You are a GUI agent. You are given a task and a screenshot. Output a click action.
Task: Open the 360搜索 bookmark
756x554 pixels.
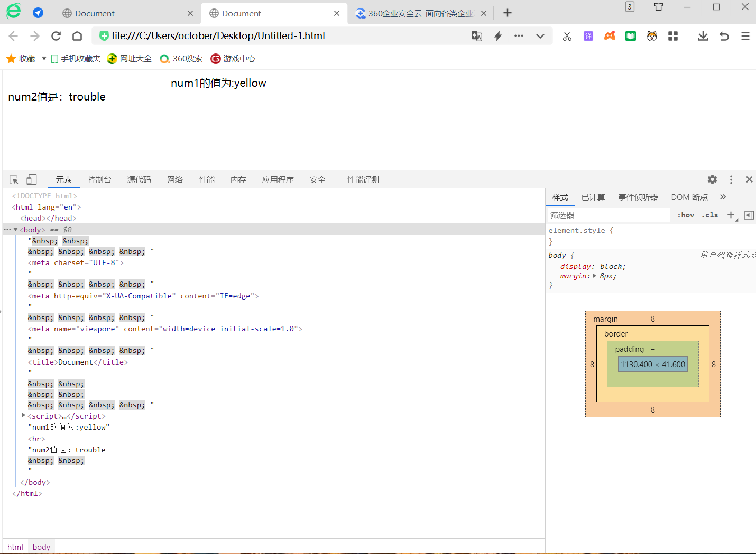click(x=181, y=59)
